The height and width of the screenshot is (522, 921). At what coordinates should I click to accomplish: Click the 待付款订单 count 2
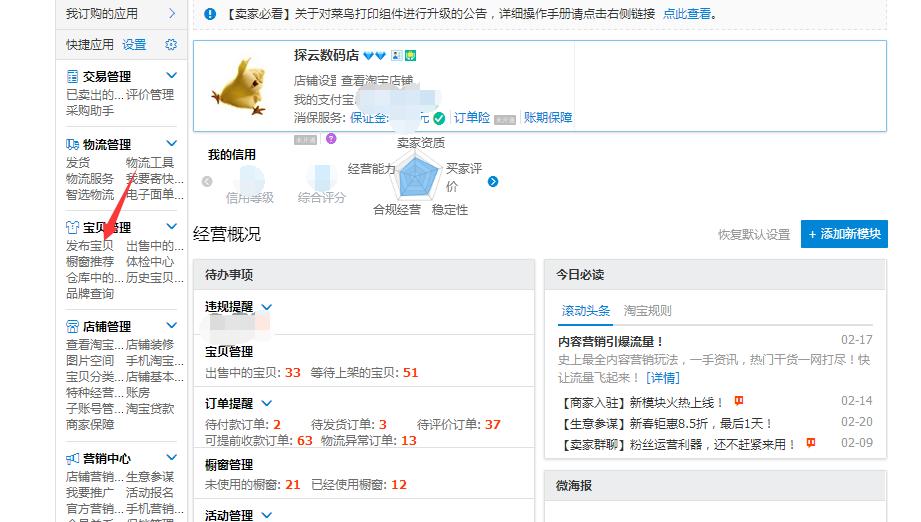277,425
